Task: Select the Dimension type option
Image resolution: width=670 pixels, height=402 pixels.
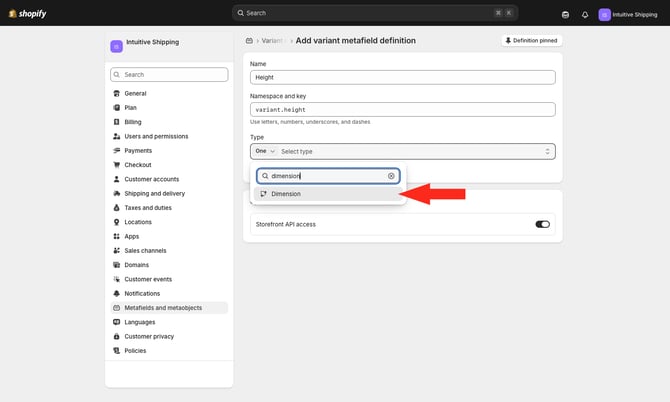Action: pyautogui.click(x=328, y=194)
